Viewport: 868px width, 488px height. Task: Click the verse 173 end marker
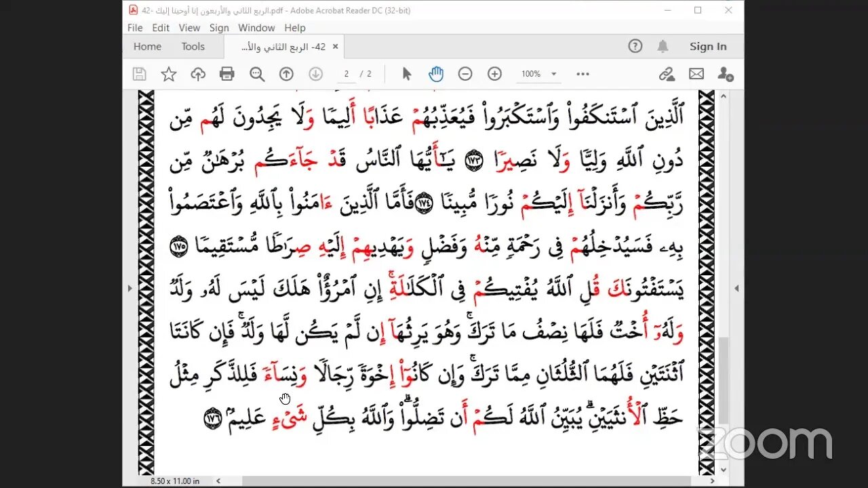(x=473, y=162)
